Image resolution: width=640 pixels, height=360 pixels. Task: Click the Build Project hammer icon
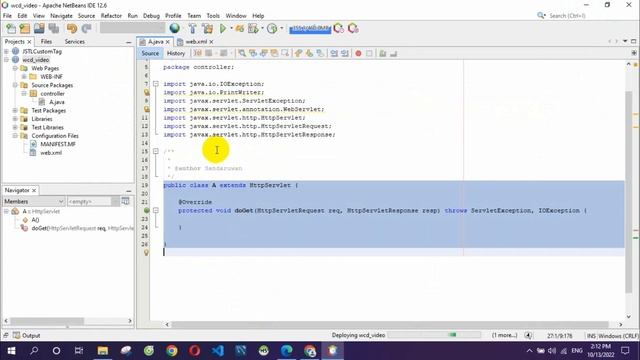click(192, 29)
